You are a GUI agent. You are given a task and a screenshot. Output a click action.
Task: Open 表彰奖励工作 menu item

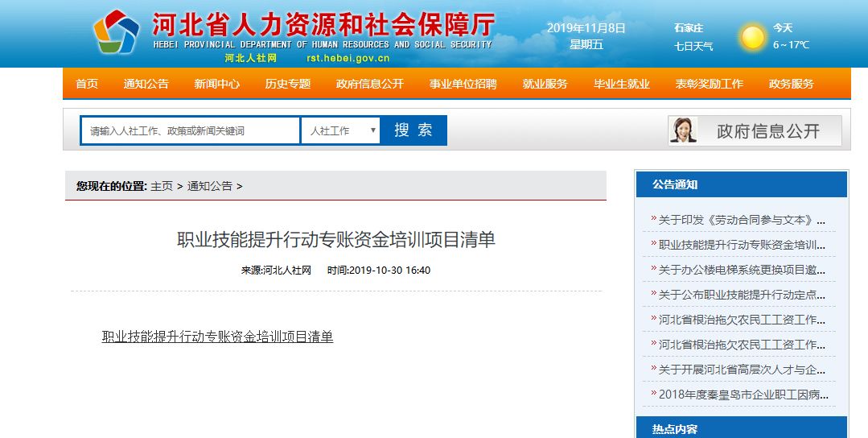[710, 84]
